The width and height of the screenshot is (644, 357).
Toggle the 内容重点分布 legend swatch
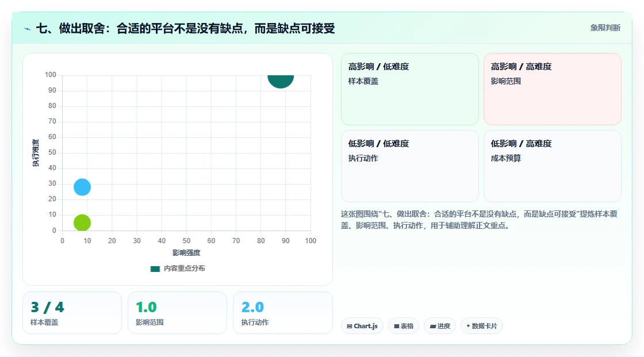pyautogui.click(x=155, y=268)
